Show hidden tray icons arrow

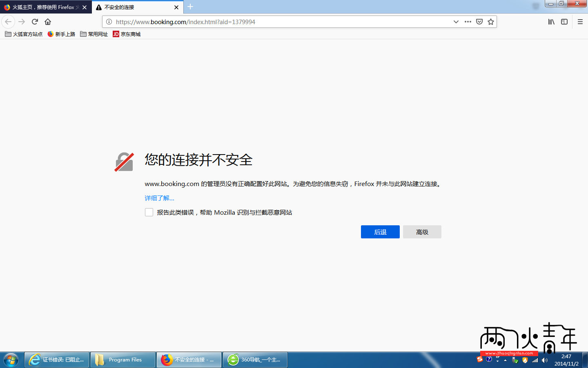pyautogui.click(x=506, y=360)
